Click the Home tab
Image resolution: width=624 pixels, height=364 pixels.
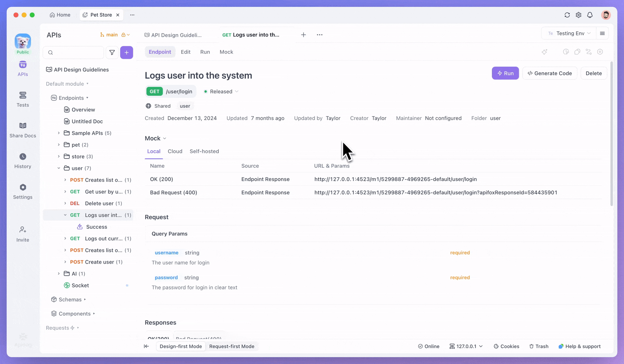point(60,15)
